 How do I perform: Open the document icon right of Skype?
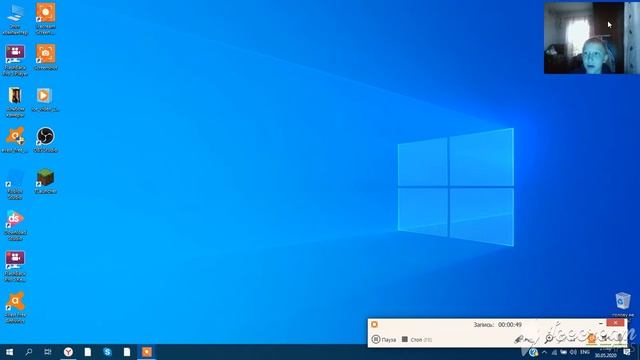127,352
